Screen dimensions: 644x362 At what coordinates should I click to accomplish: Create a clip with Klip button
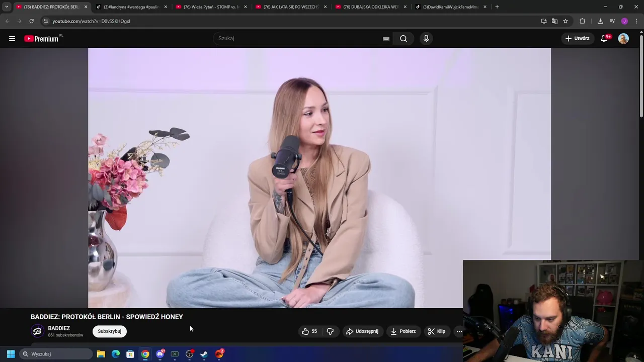pyautogui.click(x=436, y=331)
